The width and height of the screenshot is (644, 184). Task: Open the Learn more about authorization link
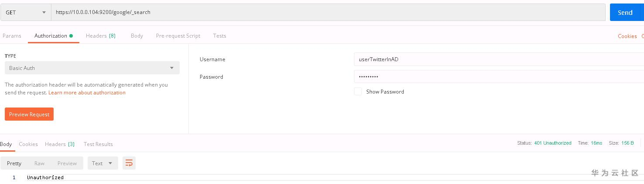pyautogui.click(x=87, y=93)
